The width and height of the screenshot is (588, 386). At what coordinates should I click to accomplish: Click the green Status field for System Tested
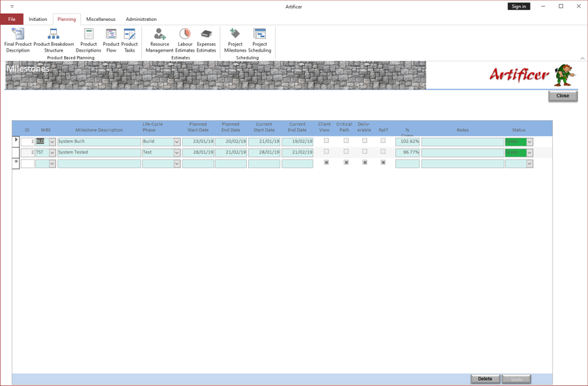click(515, 153)
